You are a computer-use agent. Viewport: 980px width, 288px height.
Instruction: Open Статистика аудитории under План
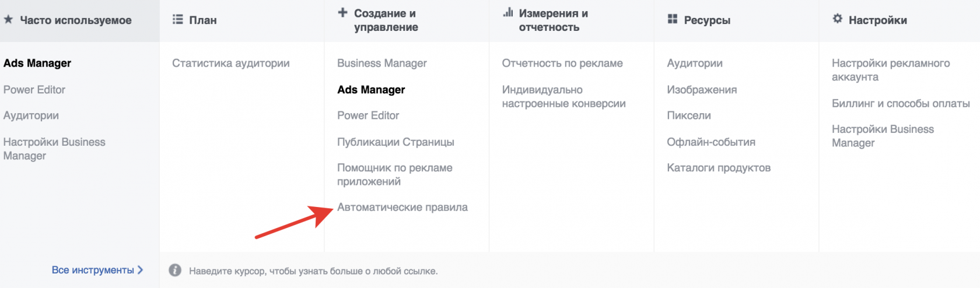[x=230, y=63]
